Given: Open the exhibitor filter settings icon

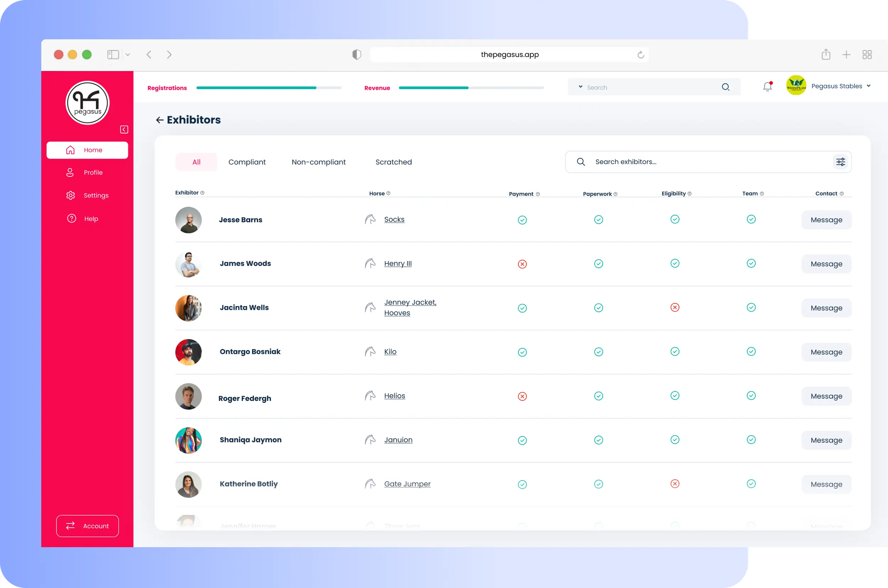Looking at the screenshot, I should tap(841, 162).
